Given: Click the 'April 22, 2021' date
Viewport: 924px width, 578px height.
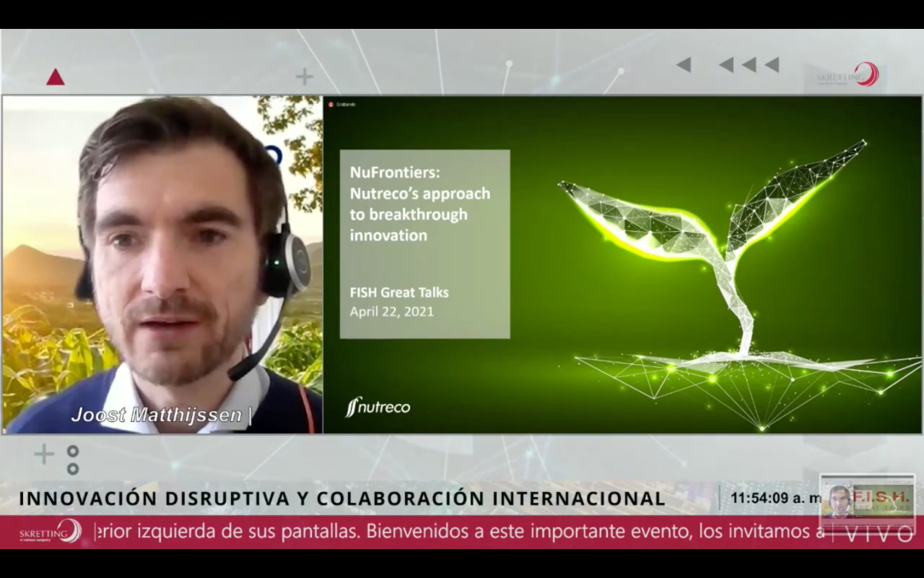Looking at the screenshot, I should point(392,312).
